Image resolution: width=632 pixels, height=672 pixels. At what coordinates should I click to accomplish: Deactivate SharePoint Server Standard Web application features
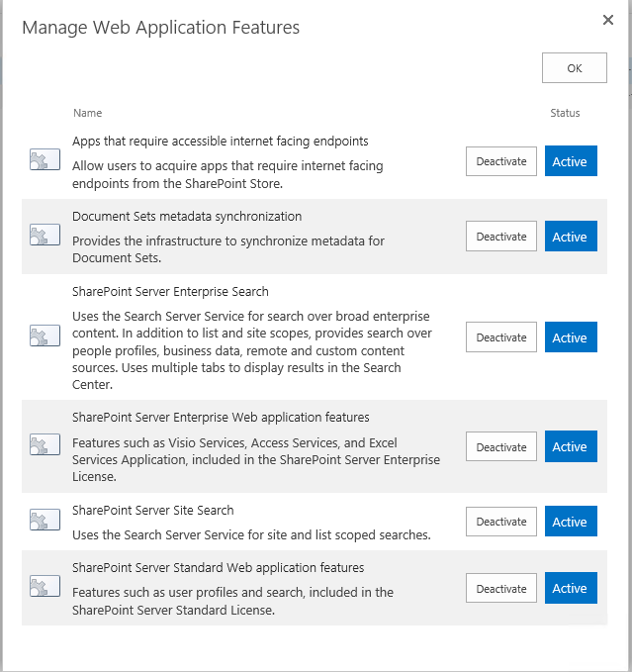501,589
